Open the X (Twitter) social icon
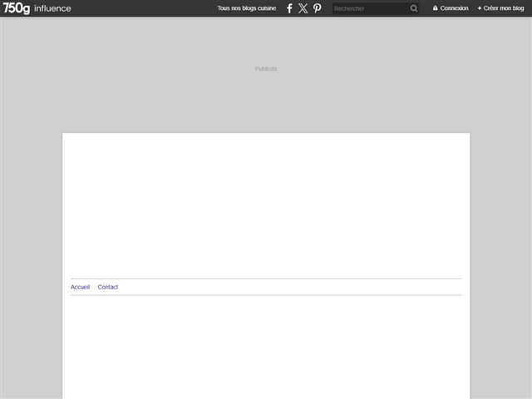 [x=303, y=8]
